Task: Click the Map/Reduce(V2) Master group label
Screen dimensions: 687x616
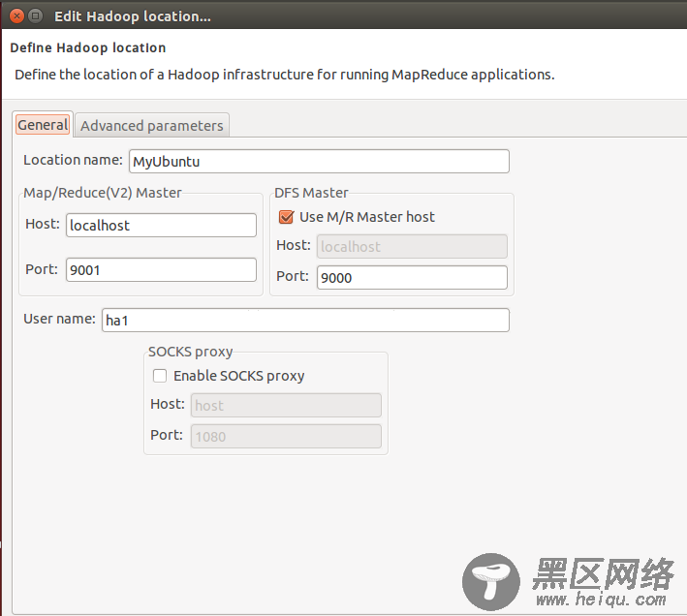Action: point(103,193)
